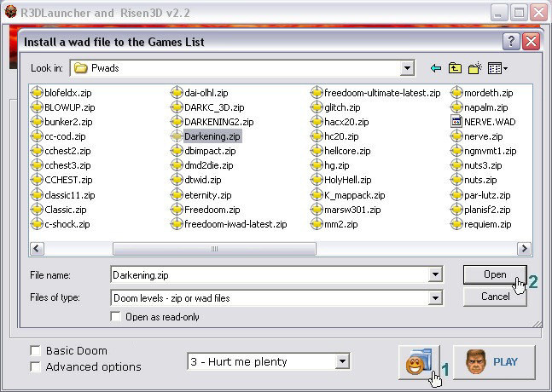Go up one folder level icon
Viewport: 552px width, 392px height.
[x=455, y=68]
